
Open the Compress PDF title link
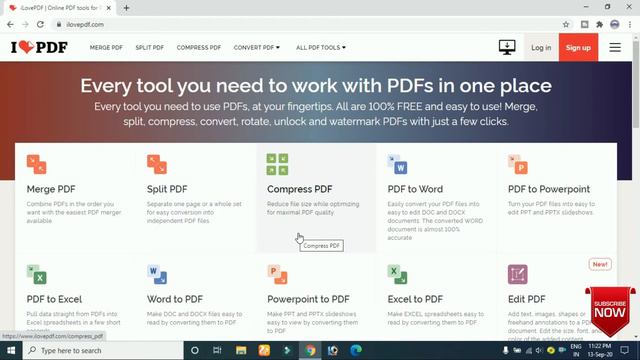[300, 189]
